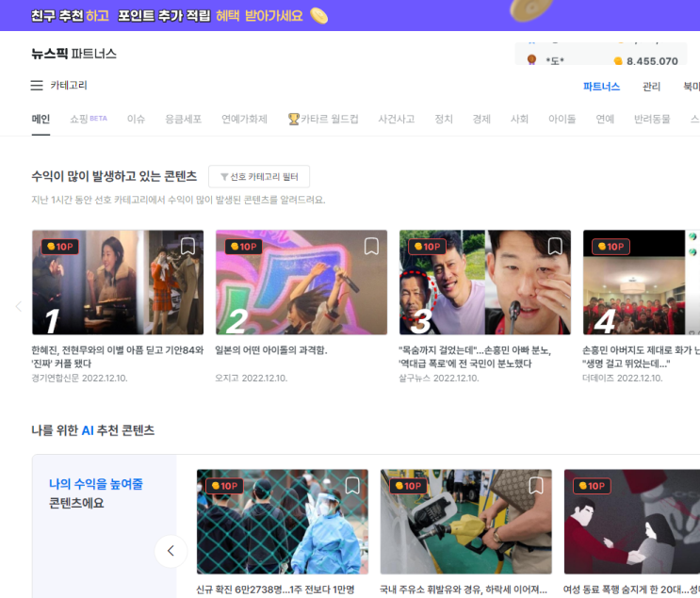Go to the 경제 tab
This screenshot has height=598, width=700.
click(481, 120)
